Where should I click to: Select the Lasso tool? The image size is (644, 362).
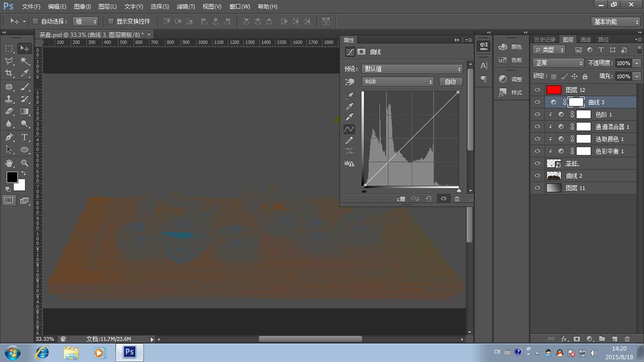tap(9, 61)
